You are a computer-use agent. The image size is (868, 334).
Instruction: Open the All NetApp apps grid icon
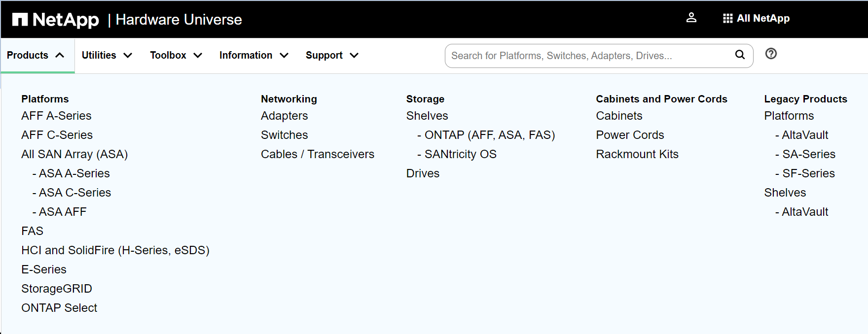(727, 18)
